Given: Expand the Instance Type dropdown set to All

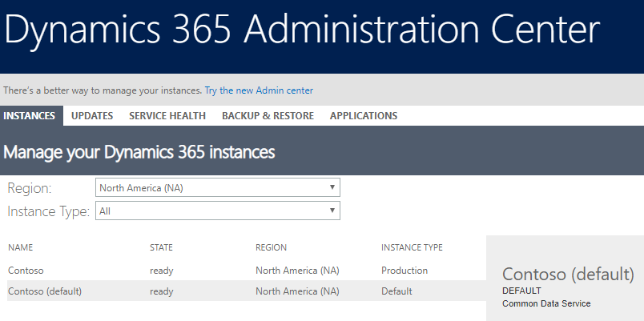Looking at the screenshot, I should tap(217, 211).
